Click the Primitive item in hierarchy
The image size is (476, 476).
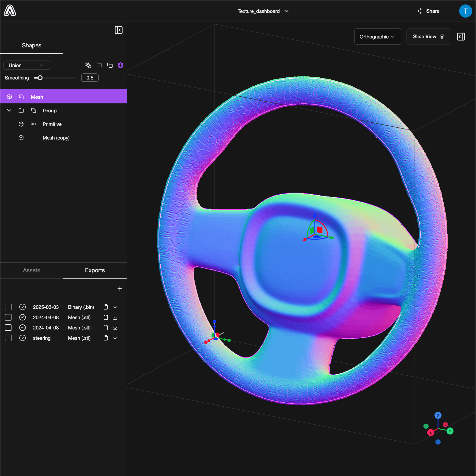click(52, 124)
